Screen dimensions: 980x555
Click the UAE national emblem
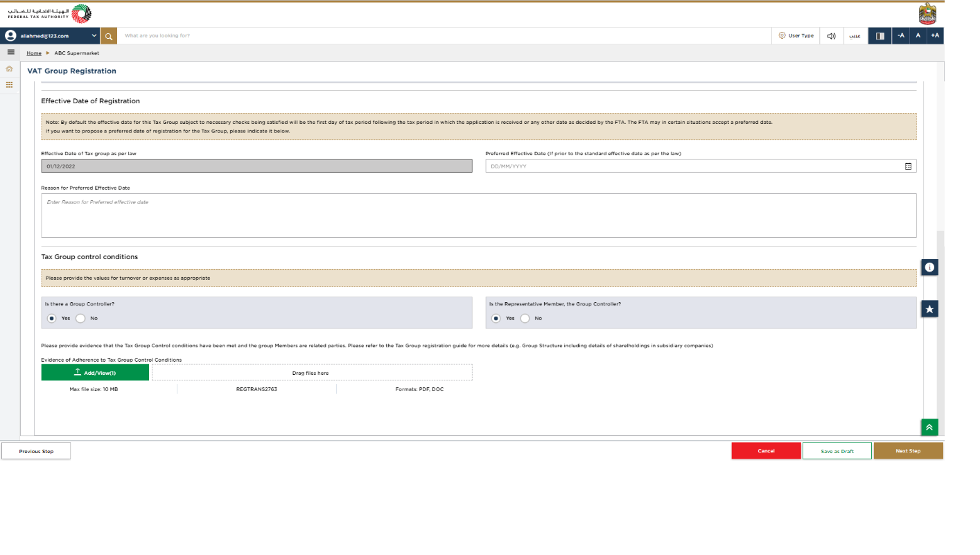[927, 14]
